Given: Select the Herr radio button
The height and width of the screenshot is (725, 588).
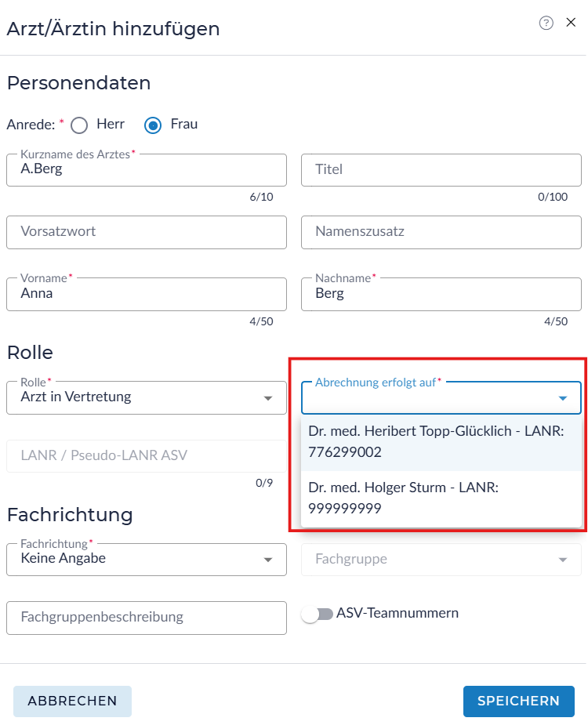Looking at the screenshot, I should [79, 125].
